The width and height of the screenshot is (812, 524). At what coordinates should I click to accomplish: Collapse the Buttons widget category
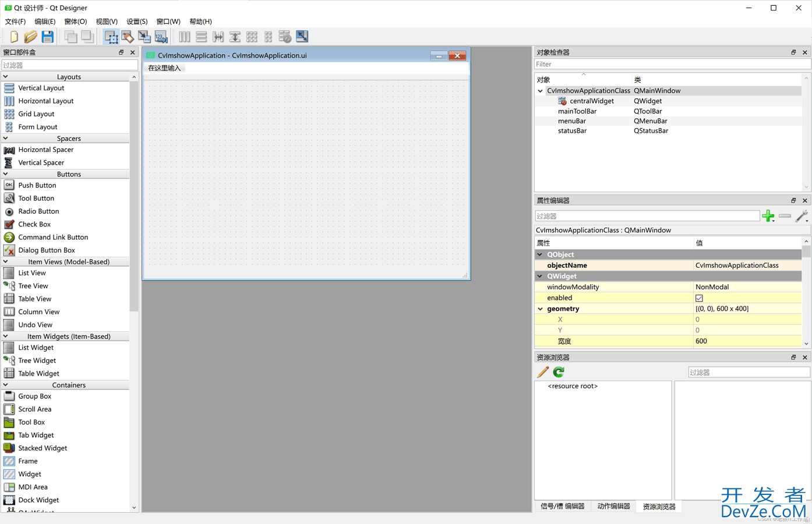point(6,174)
